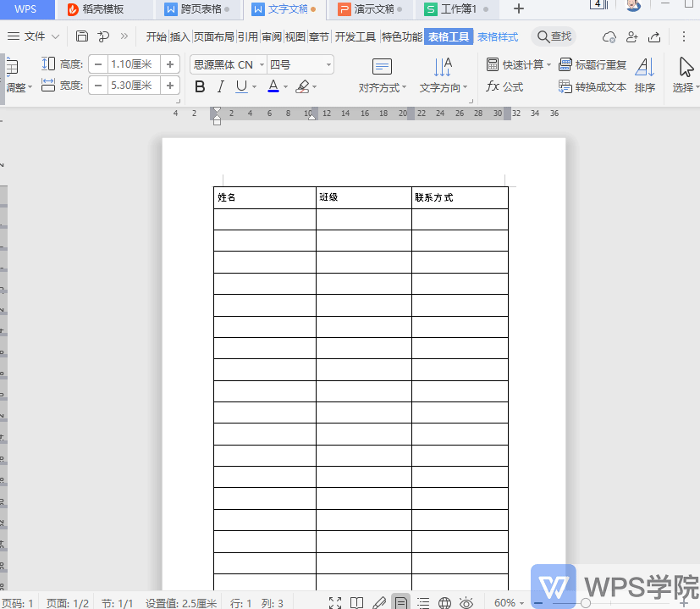Open the 页面布局 tab
This screenshot has height=609, width=700.
coord(214,36)
